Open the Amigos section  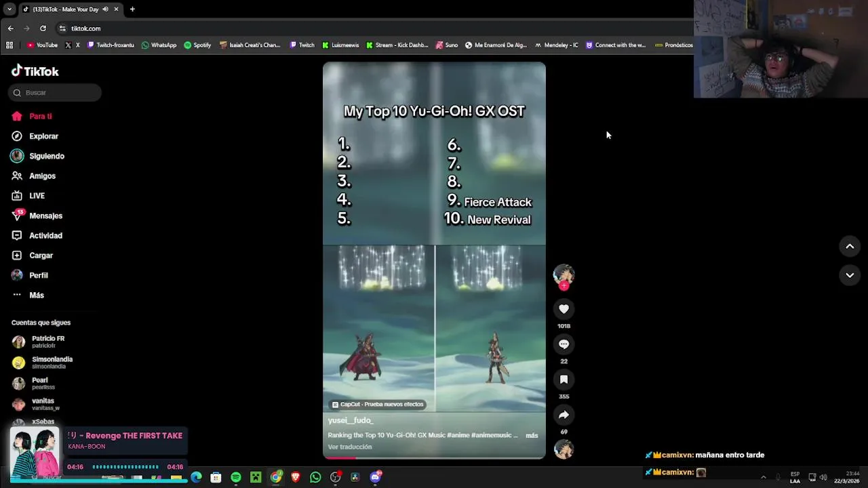[x=33, y=176]
